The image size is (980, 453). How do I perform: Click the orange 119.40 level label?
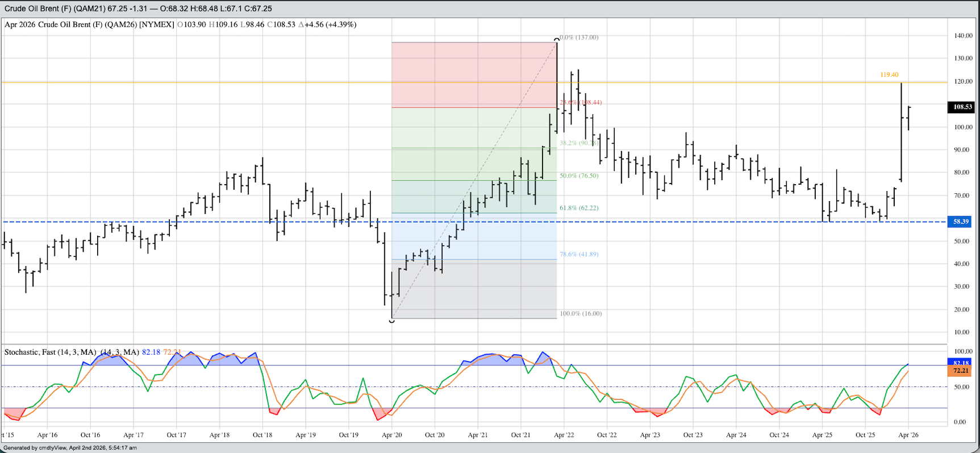[x=889, y=74]
